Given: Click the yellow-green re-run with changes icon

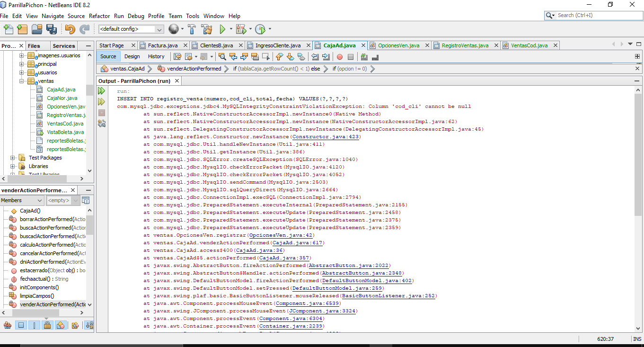Looking at the screenshot, I should click(102, 102).
